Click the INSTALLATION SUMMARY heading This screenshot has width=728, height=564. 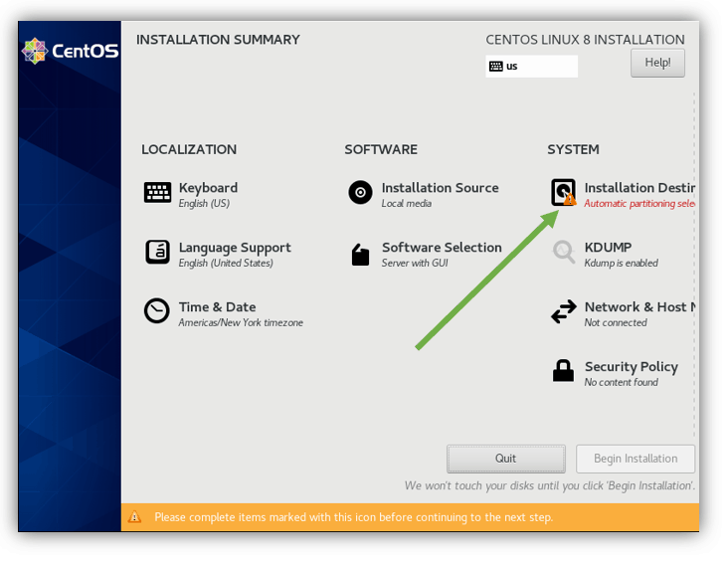pyautogui.click(x=218, y=40)
